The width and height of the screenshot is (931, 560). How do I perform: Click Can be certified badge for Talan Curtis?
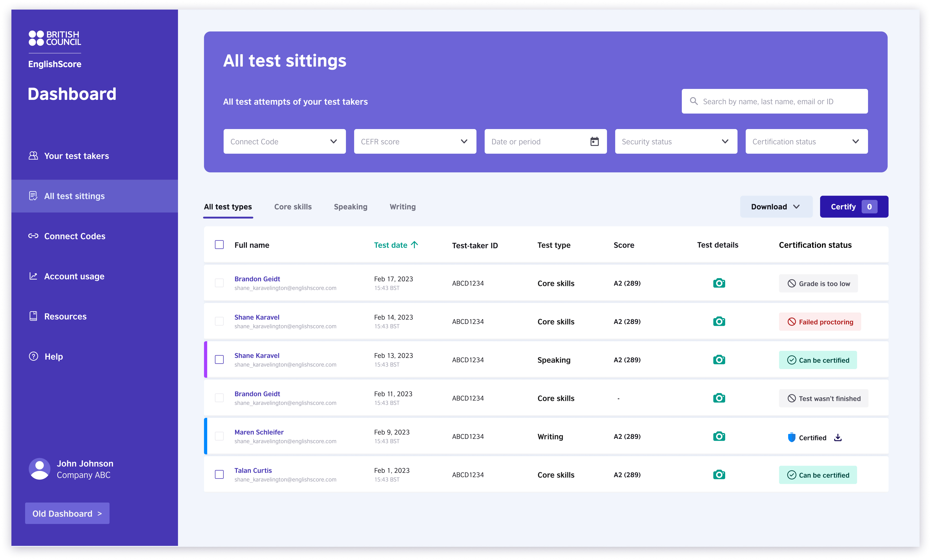(x=818, y=475)
